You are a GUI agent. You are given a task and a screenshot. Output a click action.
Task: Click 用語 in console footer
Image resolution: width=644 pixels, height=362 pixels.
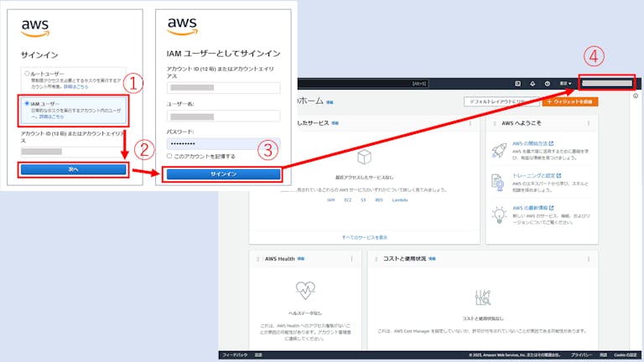(603, 355)
